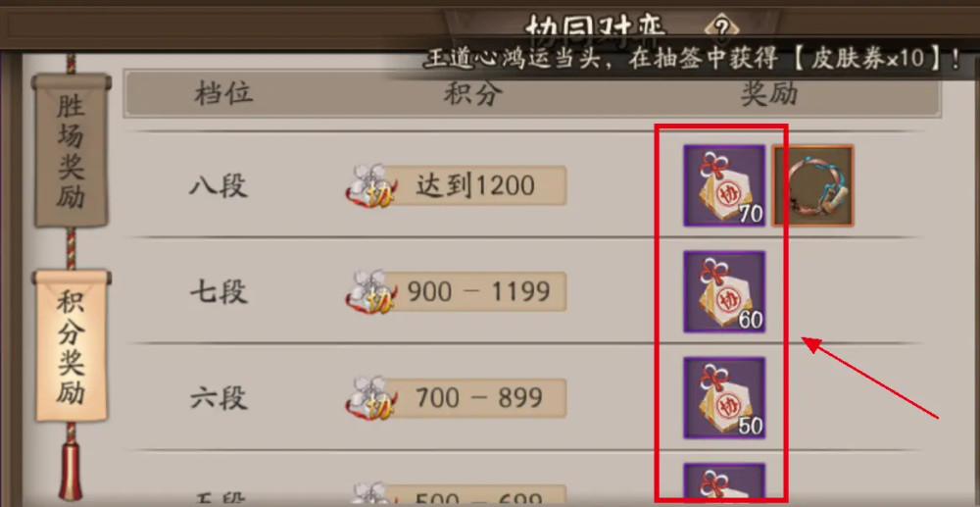Click the 700 - 899 score bar
Viewport: 980px width, 507px height.
(475, 398)
